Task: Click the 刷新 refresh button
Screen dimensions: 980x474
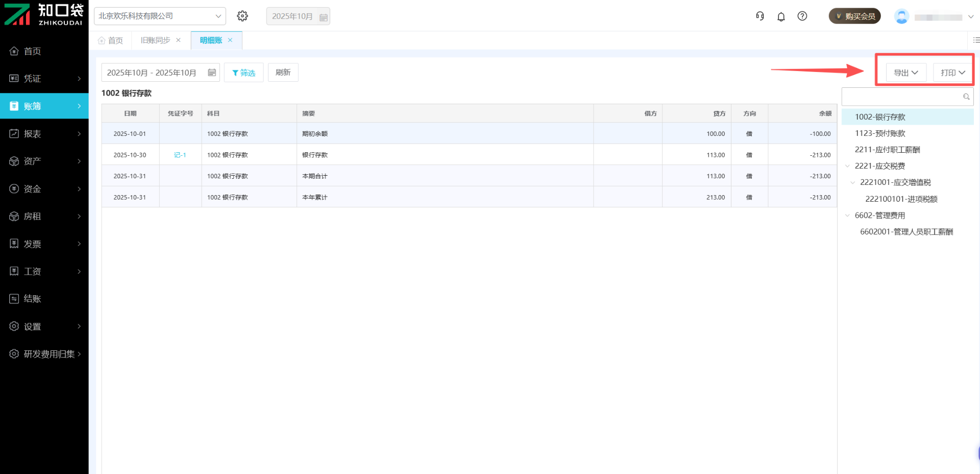Action: pos(283,73)
